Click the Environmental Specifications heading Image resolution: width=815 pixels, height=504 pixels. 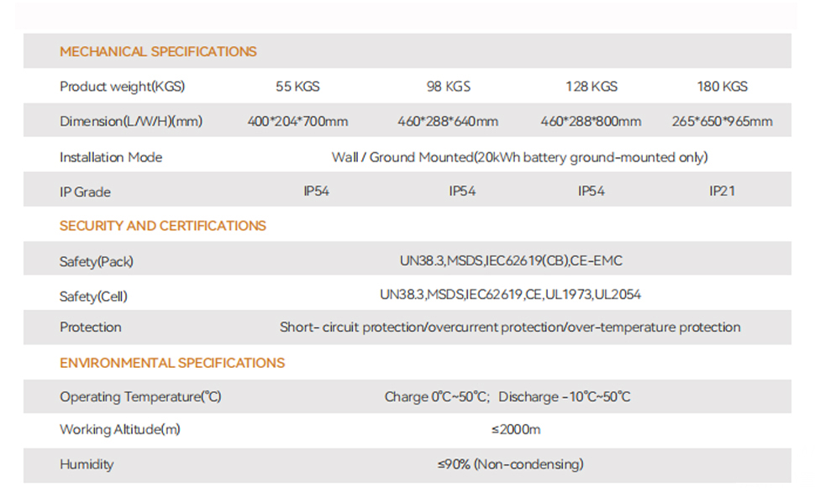pyautogui.click(x=172, y=363)
